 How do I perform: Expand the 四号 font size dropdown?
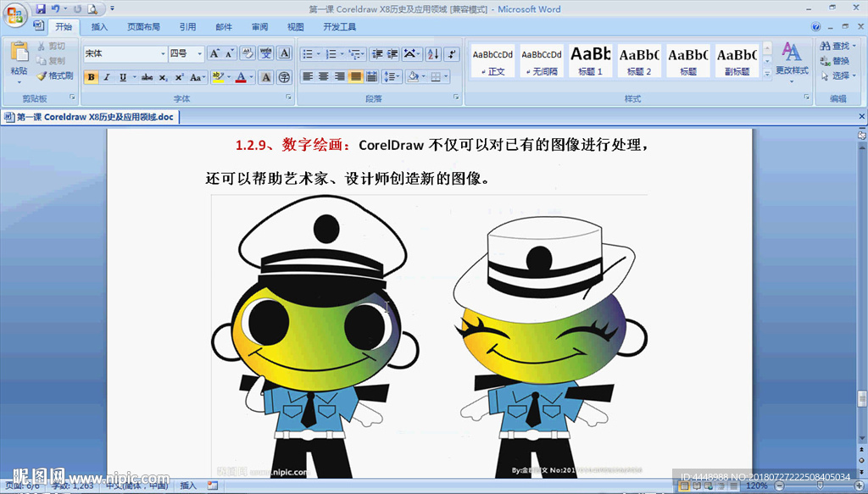pyautogui.click(x=199, y=53)
